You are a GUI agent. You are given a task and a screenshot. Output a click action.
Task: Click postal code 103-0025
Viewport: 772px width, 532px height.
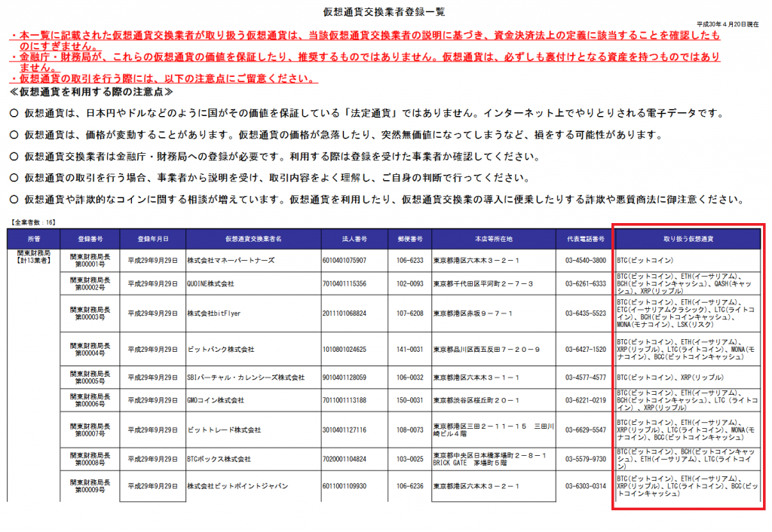(409, 459)
